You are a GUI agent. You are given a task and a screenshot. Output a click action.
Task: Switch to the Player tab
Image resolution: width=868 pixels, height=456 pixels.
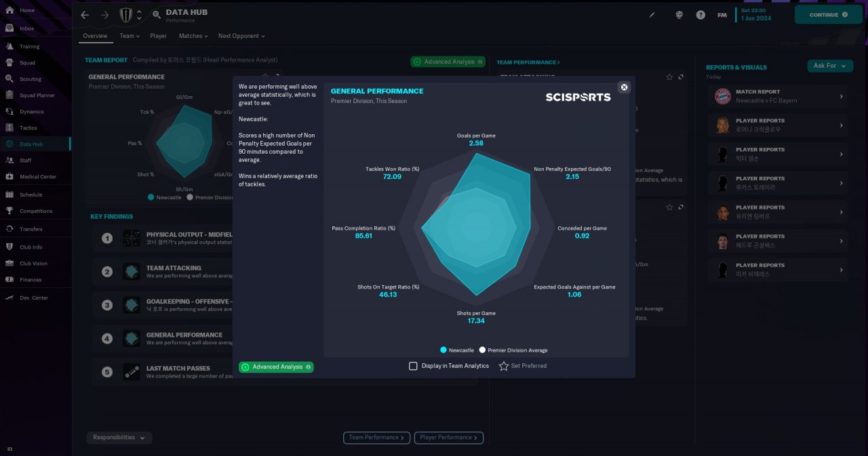tap(159, 36)
